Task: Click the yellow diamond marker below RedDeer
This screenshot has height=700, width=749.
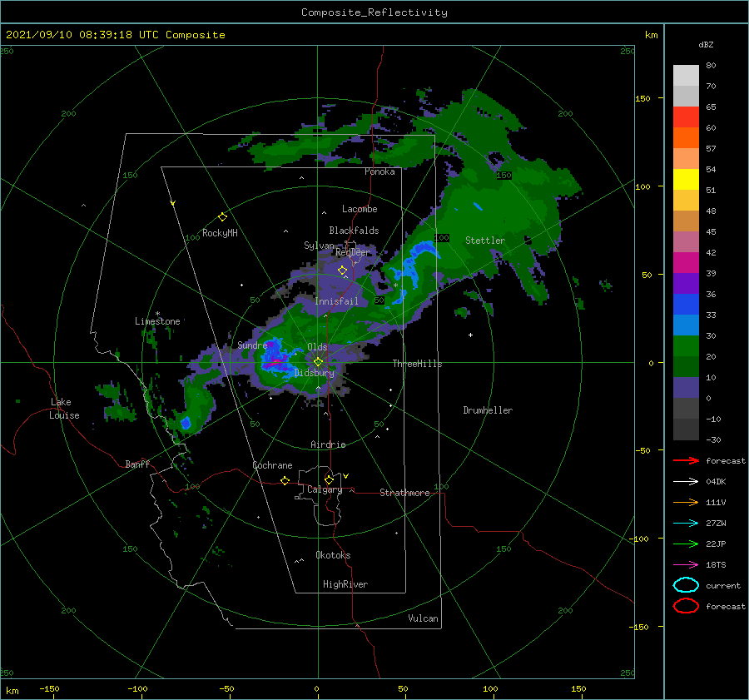Action: click(343, 271)
